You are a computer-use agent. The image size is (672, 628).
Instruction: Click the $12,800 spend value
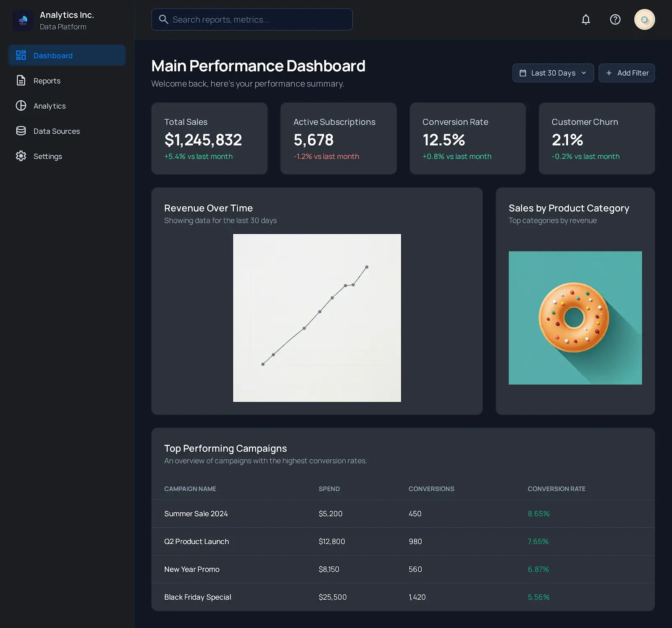click(332, 542)
